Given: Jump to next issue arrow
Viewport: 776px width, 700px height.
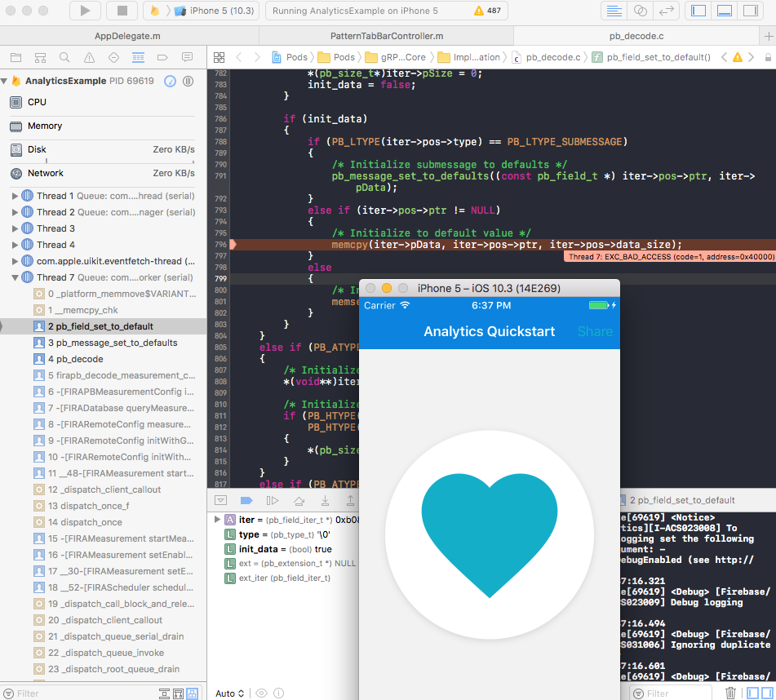Looking at the screenshot, I should point(752,57).
